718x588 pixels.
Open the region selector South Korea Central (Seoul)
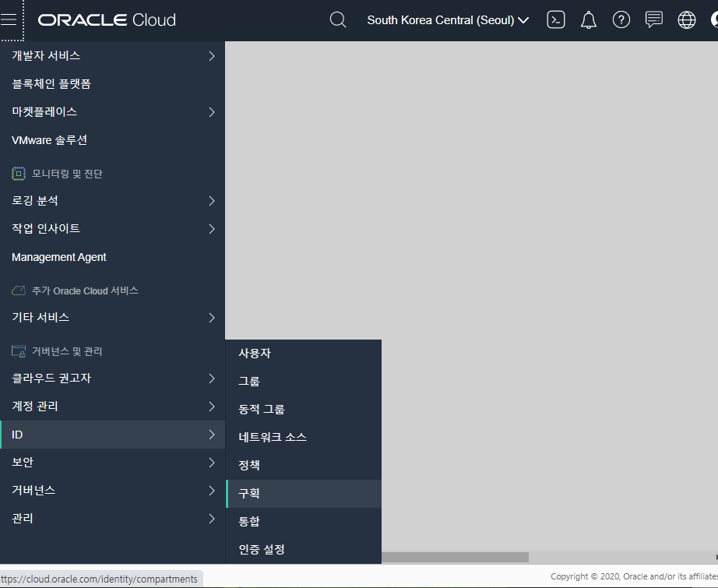(448, 20)
